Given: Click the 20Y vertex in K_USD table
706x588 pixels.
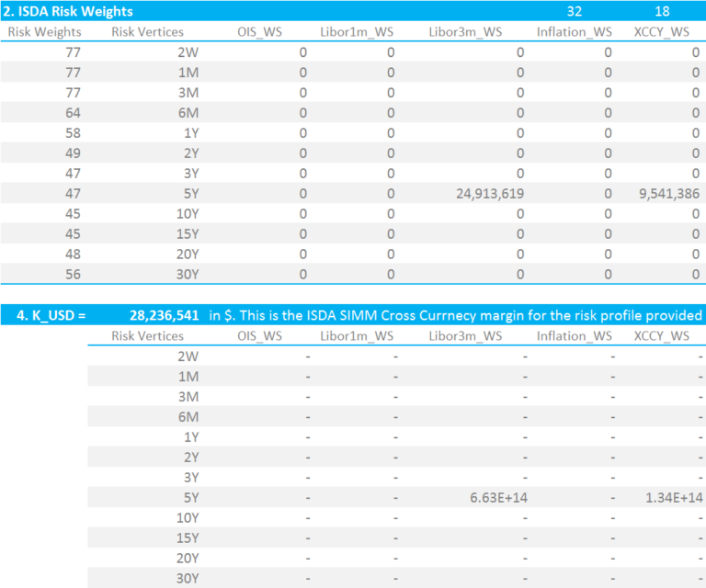Looking at the screenshot, I should tap(188, 559).
